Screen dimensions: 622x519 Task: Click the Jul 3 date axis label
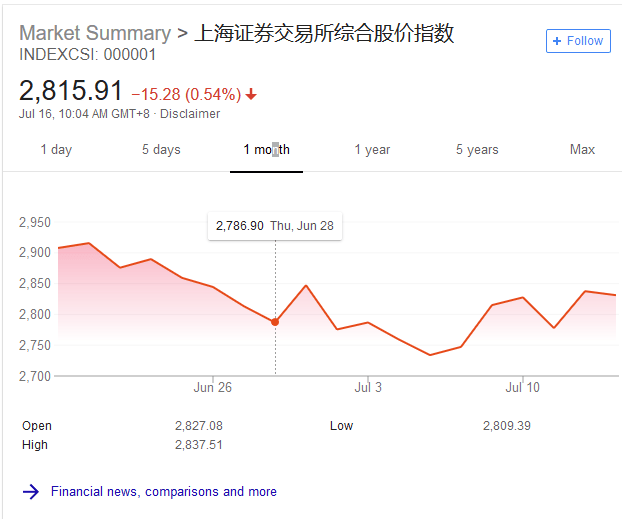coord(368,387)
